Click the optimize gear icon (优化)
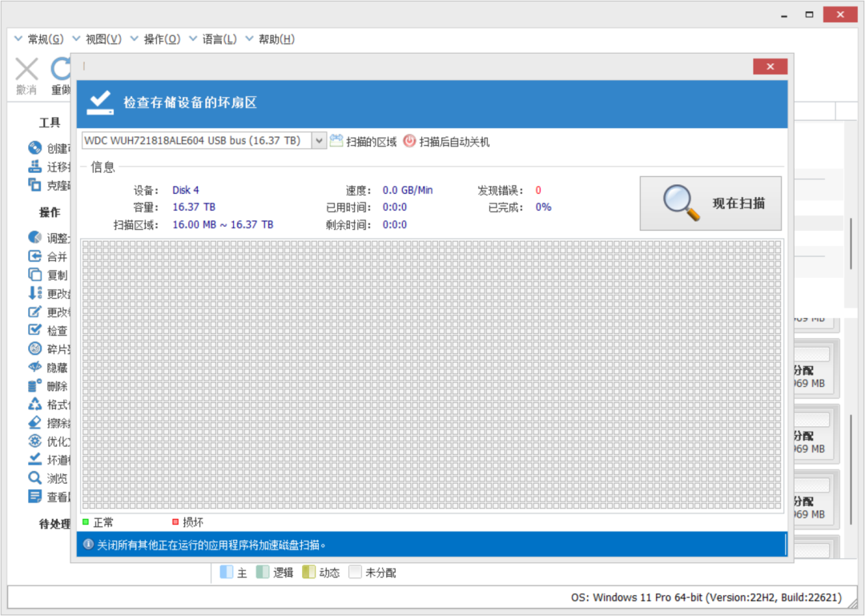 (x=34, y=441)
